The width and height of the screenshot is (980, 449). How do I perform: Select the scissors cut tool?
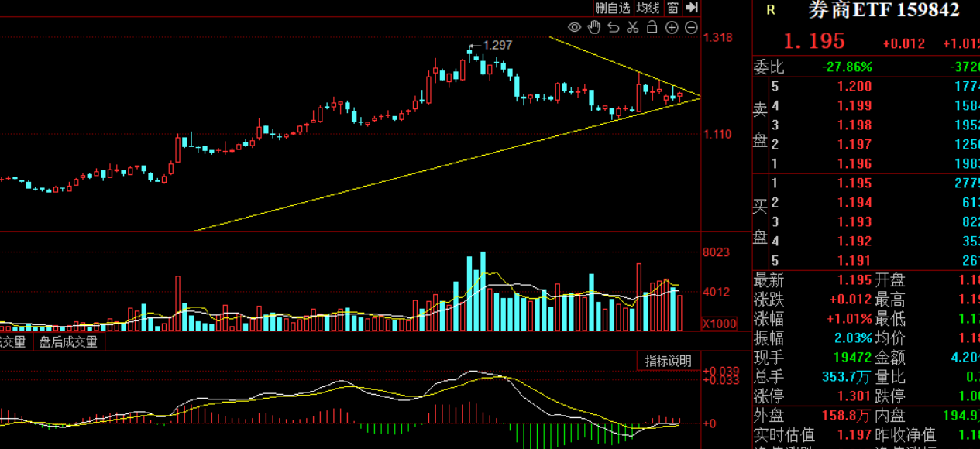tap(633, 28)
